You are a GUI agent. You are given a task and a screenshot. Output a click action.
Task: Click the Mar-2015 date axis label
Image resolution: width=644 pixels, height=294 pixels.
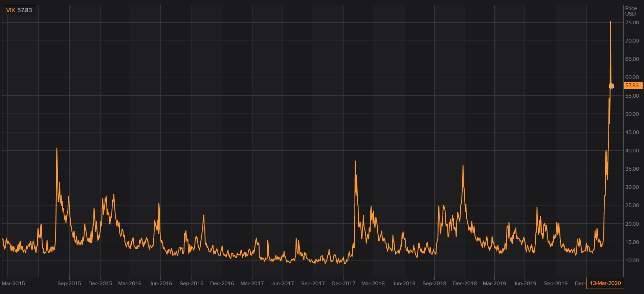coord(13,284)
